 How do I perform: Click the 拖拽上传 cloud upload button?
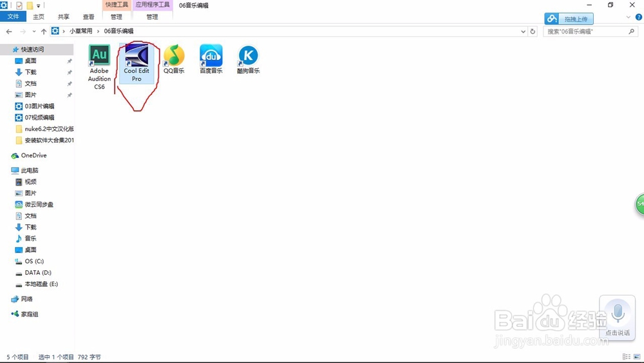pos(569,19)
